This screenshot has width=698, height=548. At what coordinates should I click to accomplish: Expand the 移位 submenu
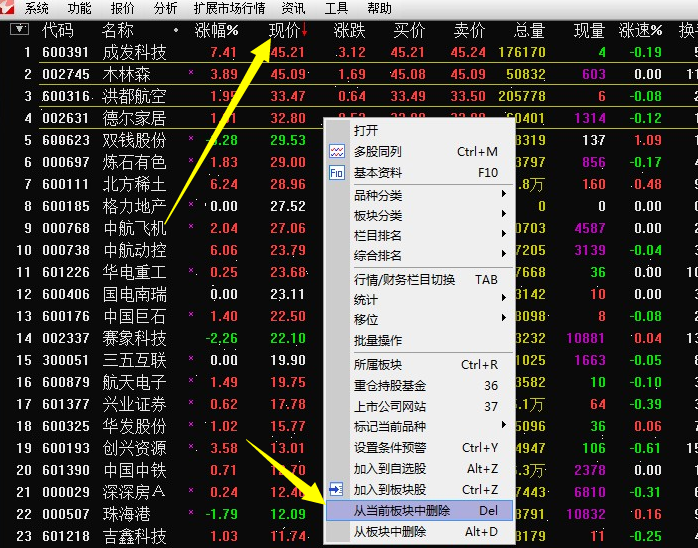(419, 319)
